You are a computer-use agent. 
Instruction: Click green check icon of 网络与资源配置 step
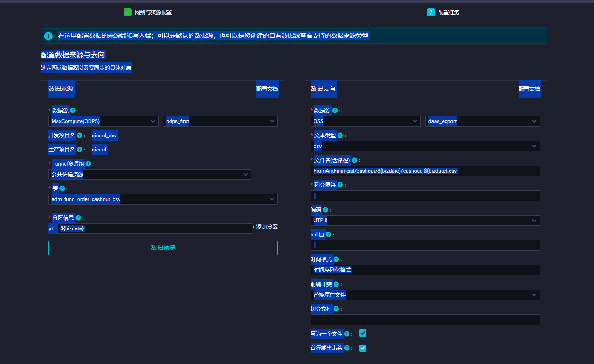[x=128, y=12]
